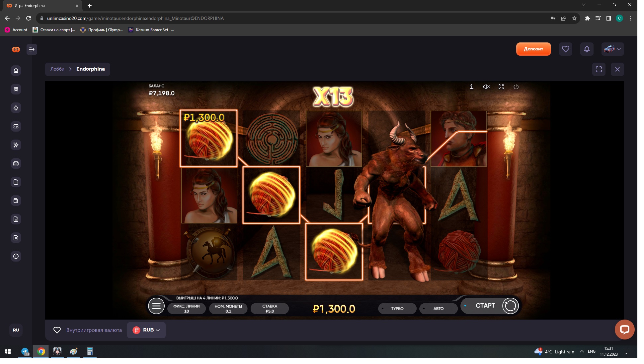Bookmark this page star icon
The width and height of the screenshot is (644, 364).
click(574, 18)
